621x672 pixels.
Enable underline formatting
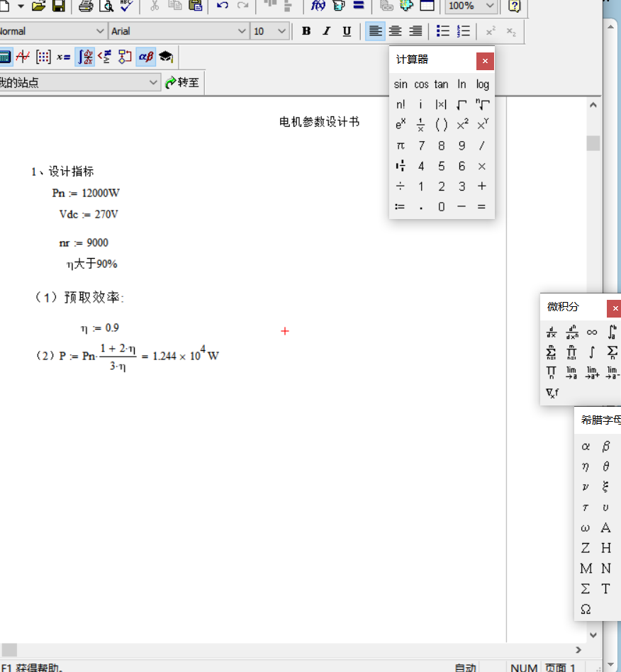[x=347, y=31]
